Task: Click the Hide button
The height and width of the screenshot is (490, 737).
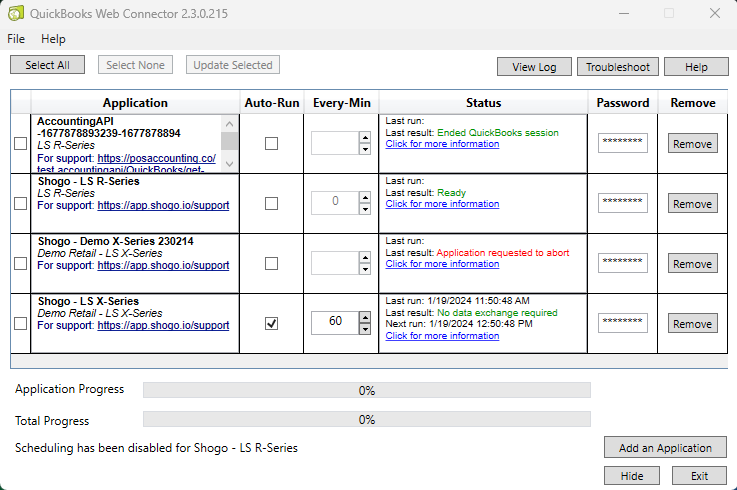Action: coord(632,476)
